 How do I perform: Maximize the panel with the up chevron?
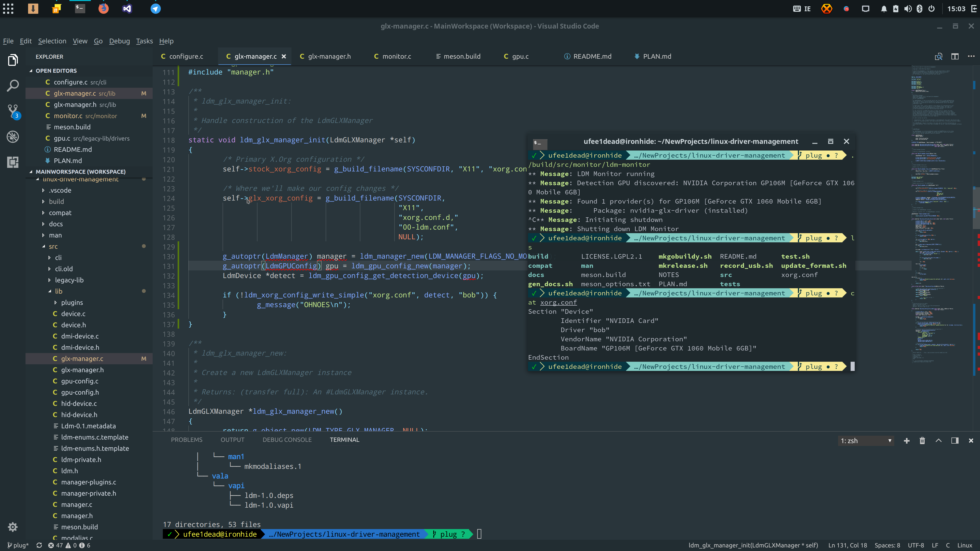pos(939,440)
